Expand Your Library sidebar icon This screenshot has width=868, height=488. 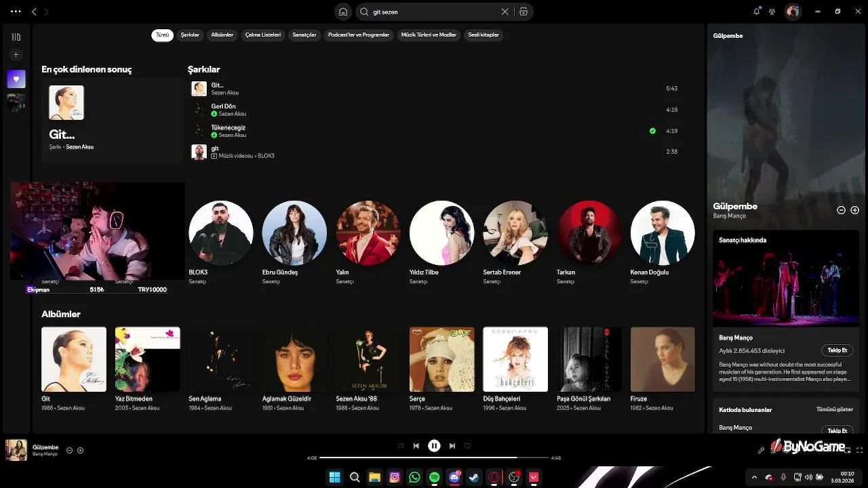tap(16, 37)
